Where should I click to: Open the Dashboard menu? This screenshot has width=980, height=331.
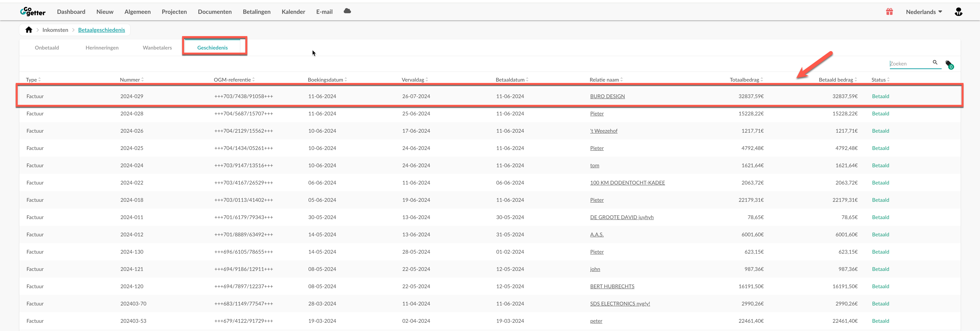[71, 12]
